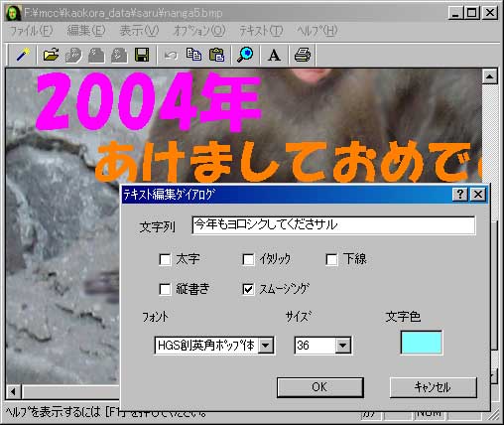Uncheck the スムージング smoothing checkbox

click(x=248, y=289)
